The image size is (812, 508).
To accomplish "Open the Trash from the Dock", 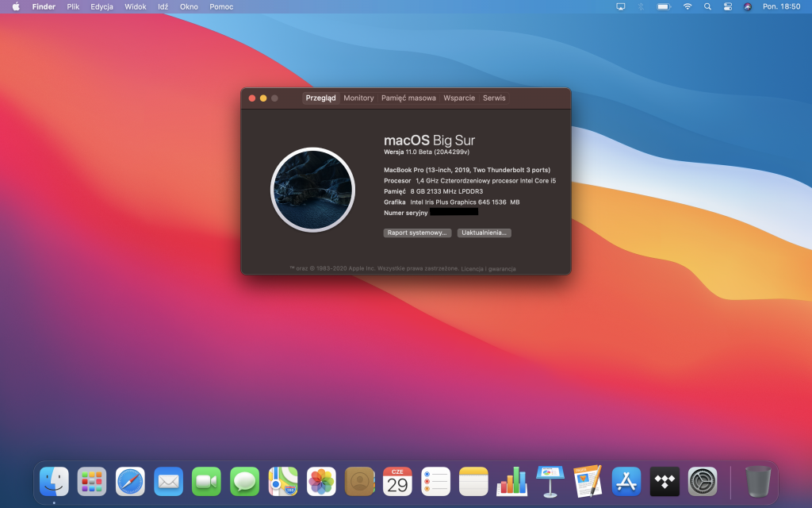I will pyautogui.click(x=757, y=482).
